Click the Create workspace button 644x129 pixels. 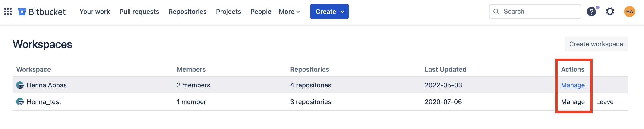[x=596, y=44]
